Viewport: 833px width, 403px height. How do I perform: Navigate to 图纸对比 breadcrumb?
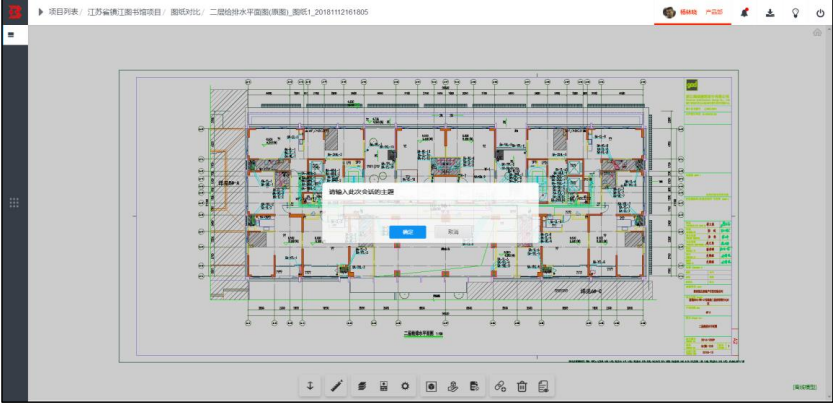pyautogui.click(x=185, y=12)
